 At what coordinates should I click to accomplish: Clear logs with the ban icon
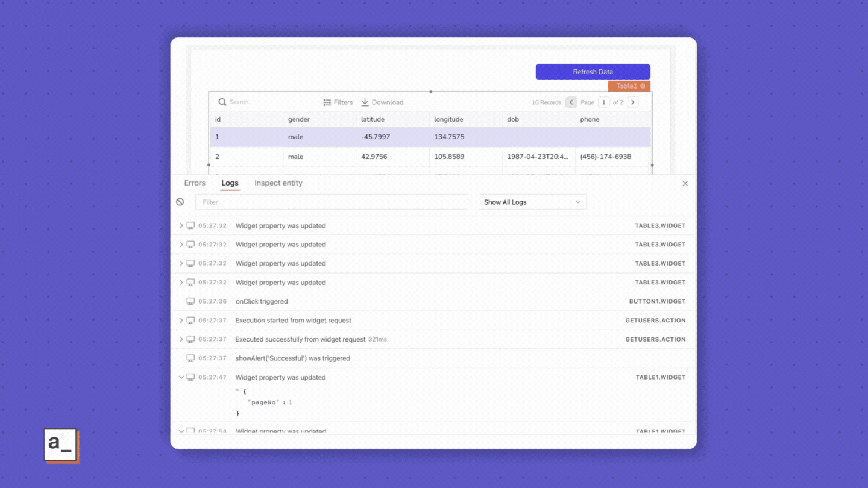(180, 202)
